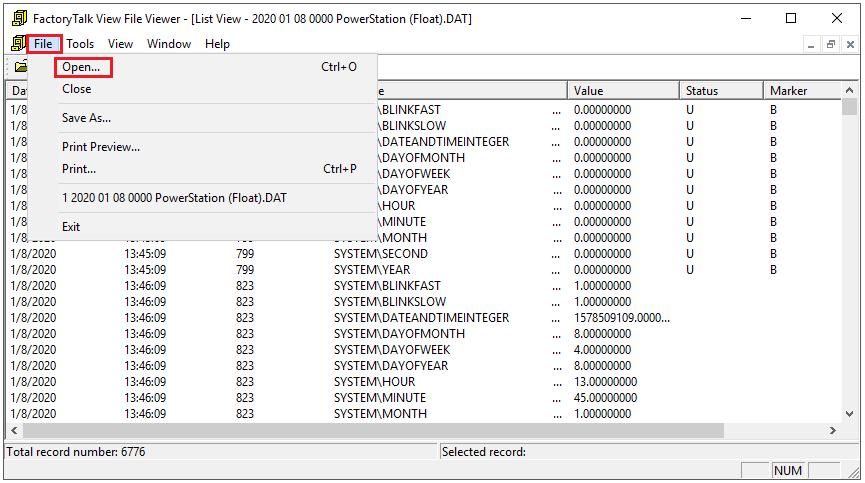Open the File menu

pyautogui.click(x=43, y=44)
